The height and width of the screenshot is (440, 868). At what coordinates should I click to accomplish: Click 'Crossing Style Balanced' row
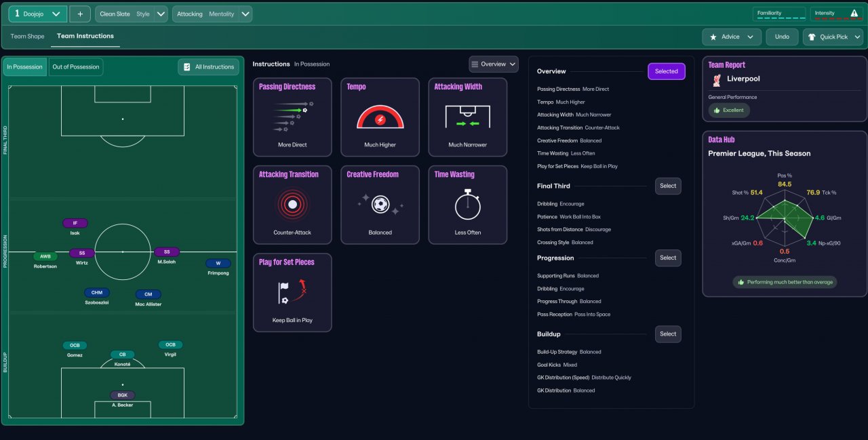(565, 242)
